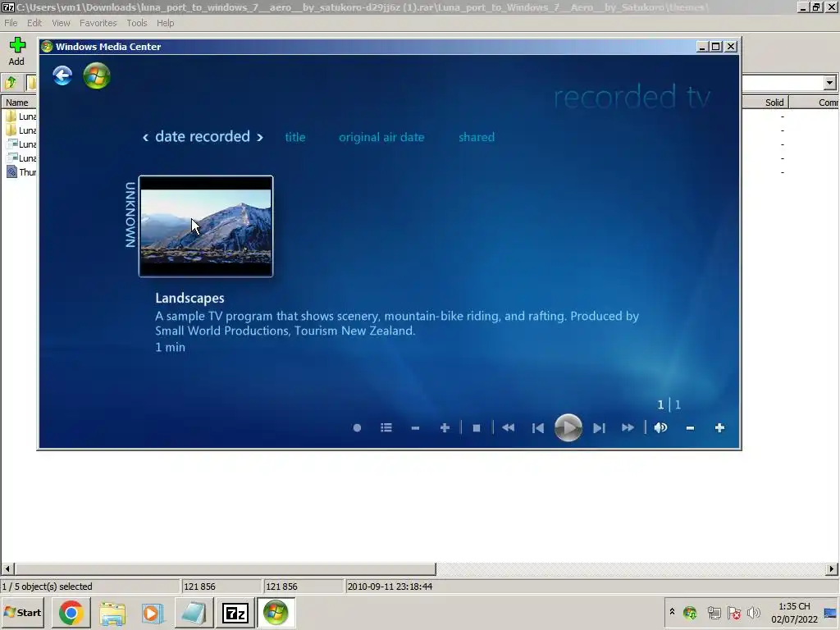Open the View menu in 7-Zip

61,23
